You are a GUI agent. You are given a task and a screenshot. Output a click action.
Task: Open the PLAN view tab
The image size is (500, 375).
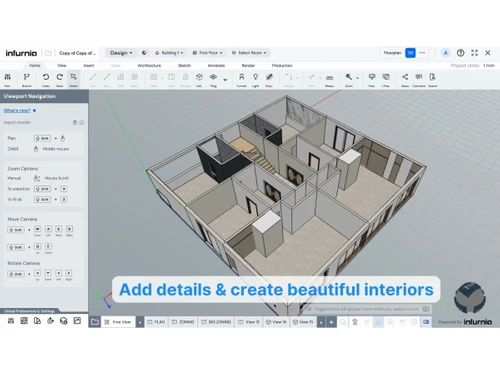(x=156, y=322)
